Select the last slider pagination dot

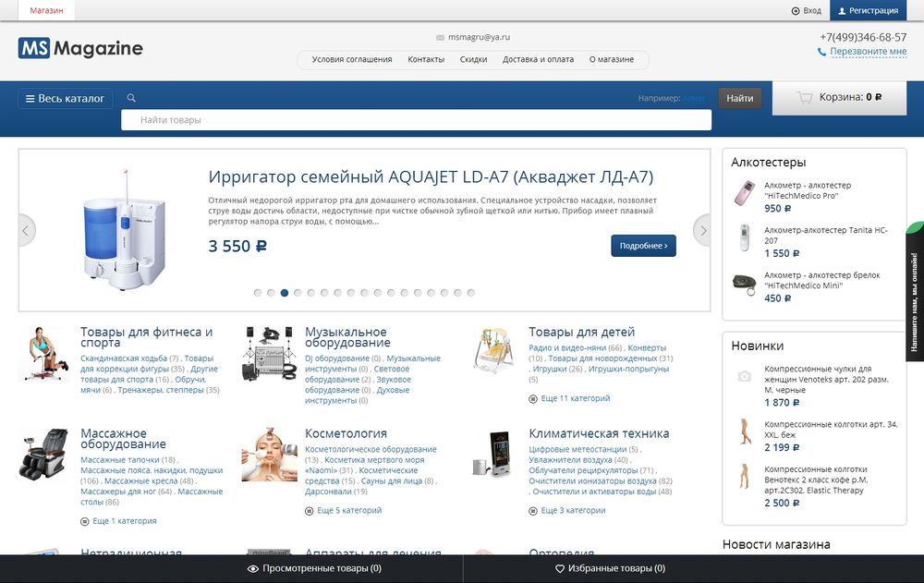471,292
